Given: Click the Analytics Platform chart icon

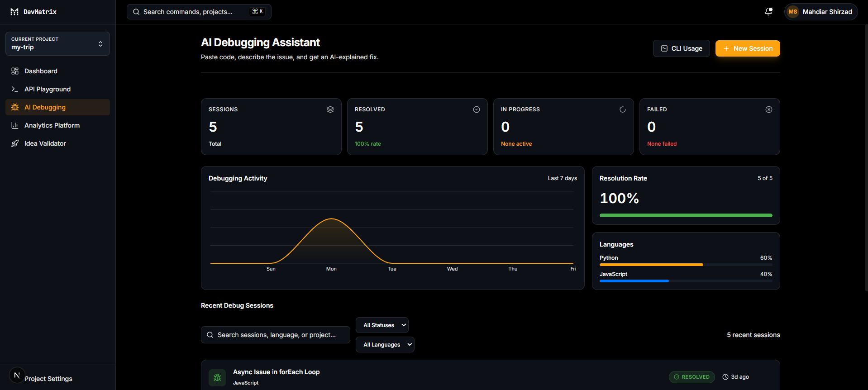Looking at the screenshot, I should pos(15,125).
